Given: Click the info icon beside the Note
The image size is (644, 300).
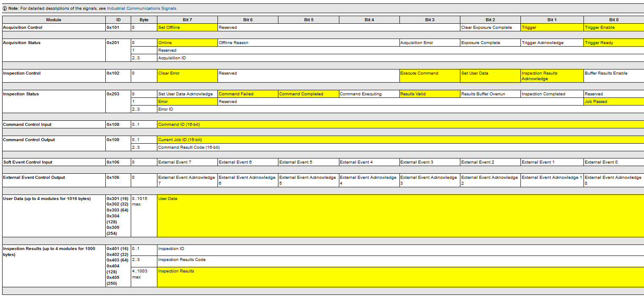Looking at the screenshot, I should click(5, 8).
